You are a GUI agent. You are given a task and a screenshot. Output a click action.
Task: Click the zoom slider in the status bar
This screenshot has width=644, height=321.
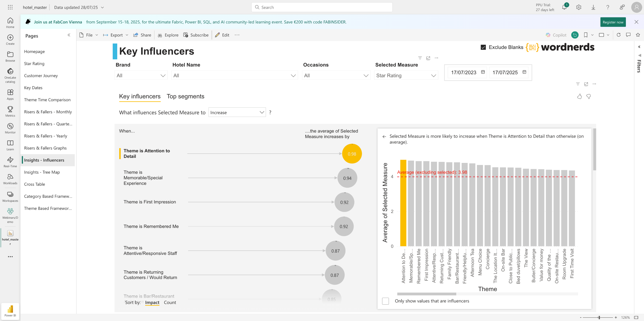coord(599,317)
